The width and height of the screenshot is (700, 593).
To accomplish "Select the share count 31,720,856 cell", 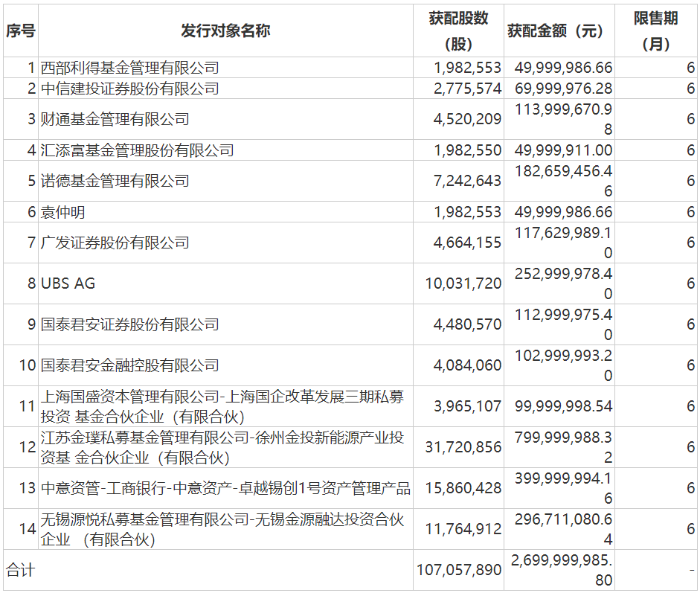I will 458,447.
